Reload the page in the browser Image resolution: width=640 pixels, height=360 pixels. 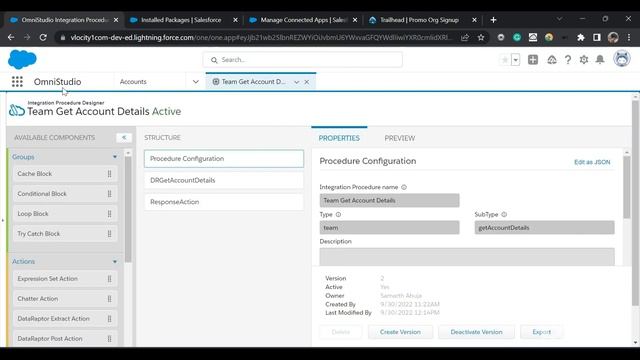(x=43, y=38)
